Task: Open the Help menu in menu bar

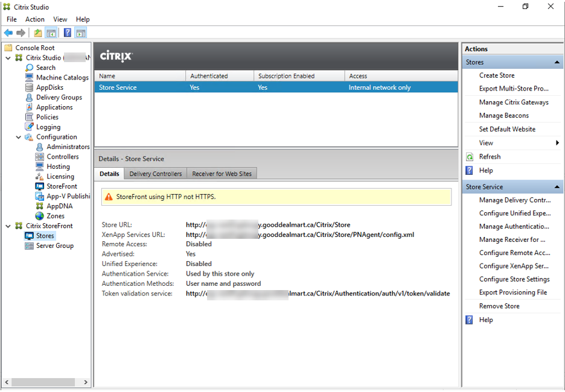Action: coord(83,19)
